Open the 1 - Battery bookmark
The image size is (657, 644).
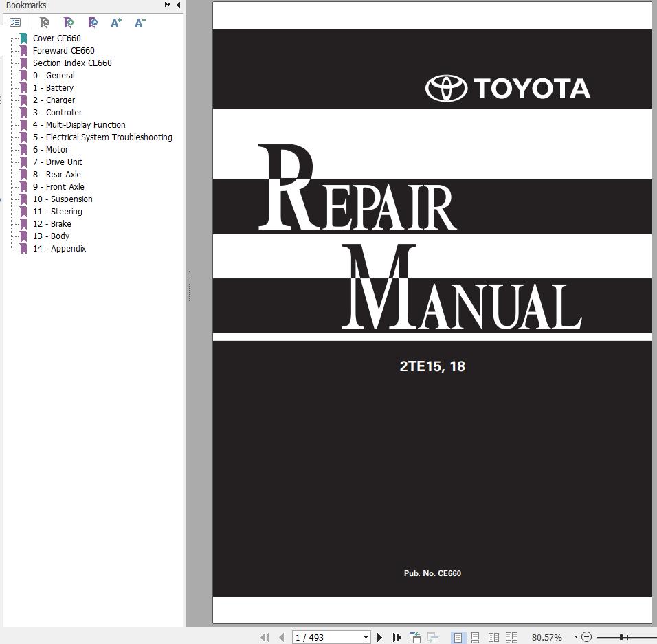tap(53, 87)
